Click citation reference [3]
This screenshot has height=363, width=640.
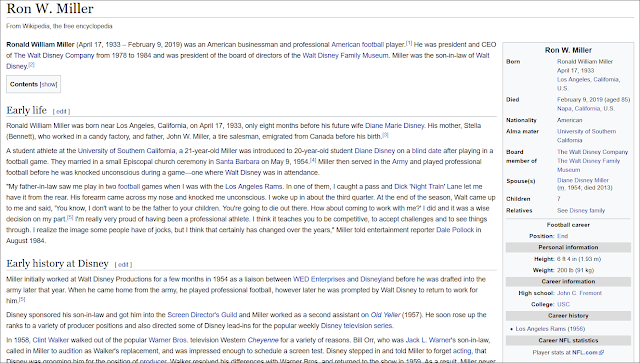385,135
